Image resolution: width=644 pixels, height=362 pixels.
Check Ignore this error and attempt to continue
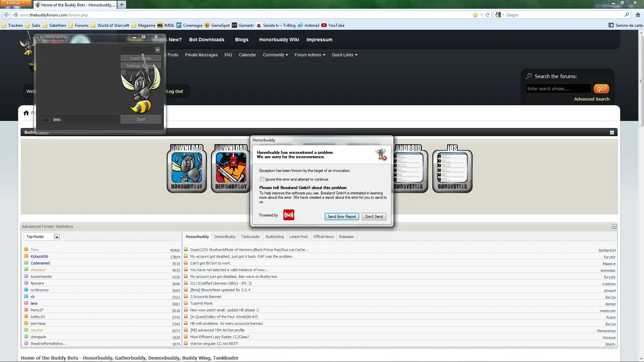pyautogui.click(x=262, y=179)
